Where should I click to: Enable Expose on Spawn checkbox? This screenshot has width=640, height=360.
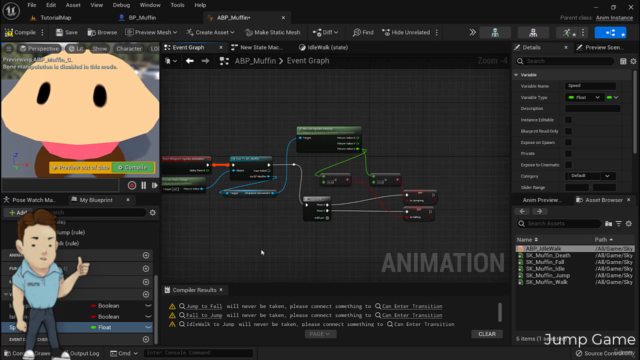(x=568, y=142)
